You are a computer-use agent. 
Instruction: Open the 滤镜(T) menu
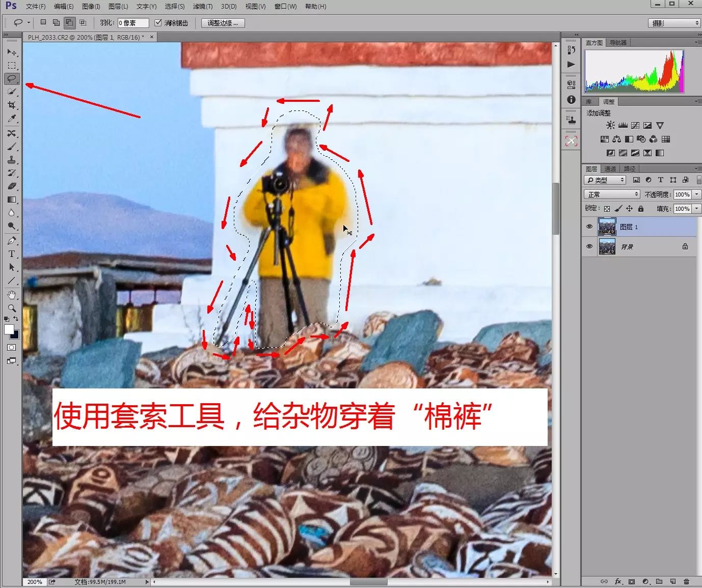(x=202, y=7)
